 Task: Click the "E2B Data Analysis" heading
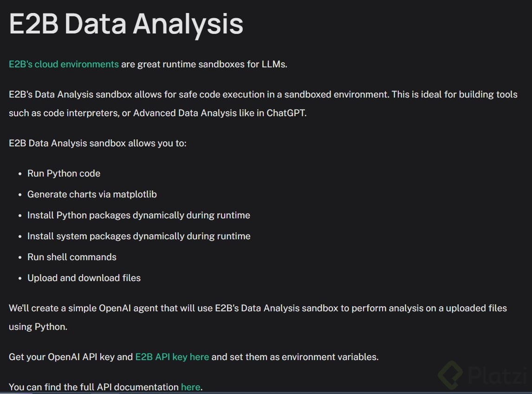coord(126,23)
